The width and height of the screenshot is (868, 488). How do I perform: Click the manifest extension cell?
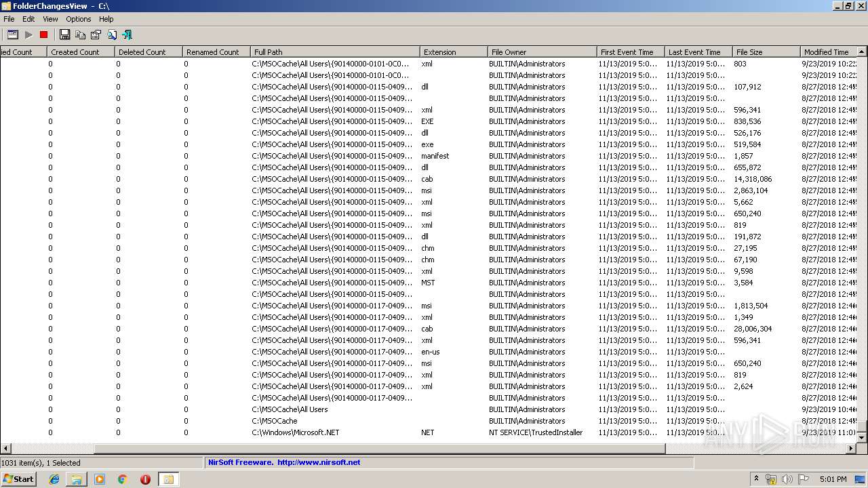point(435,156)
